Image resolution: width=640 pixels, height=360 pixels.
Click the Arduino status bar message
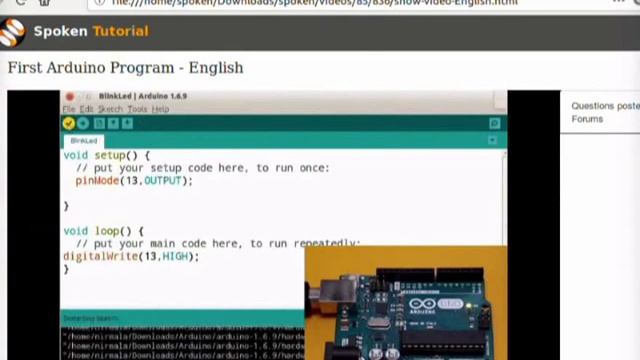coord(91,318)
